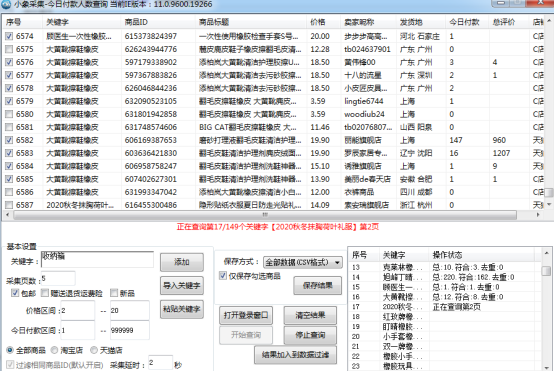This screenshot has width=554, height=371.
Task: Sort by 价格 column header
Action: tap(323, 22)
